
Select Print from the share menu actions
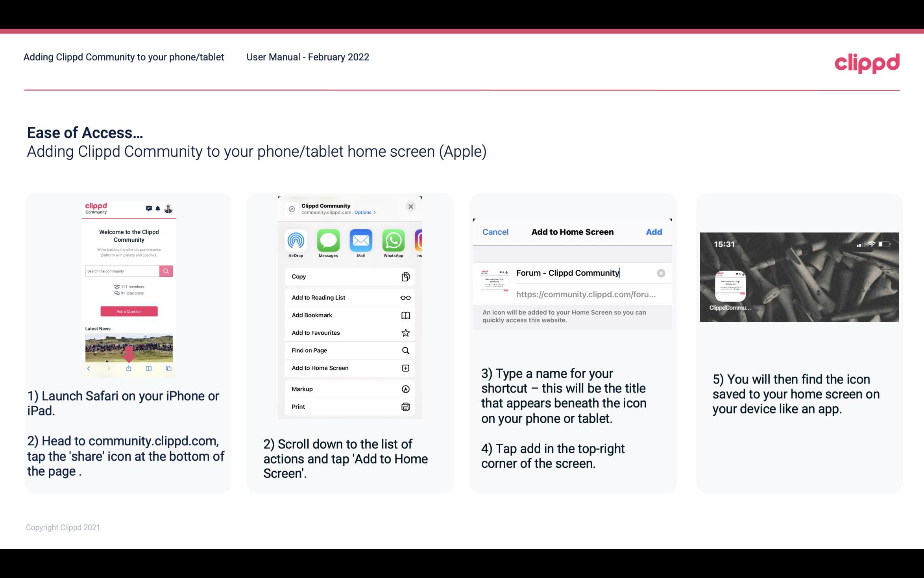pyautogui.click(x=349, y=406)
